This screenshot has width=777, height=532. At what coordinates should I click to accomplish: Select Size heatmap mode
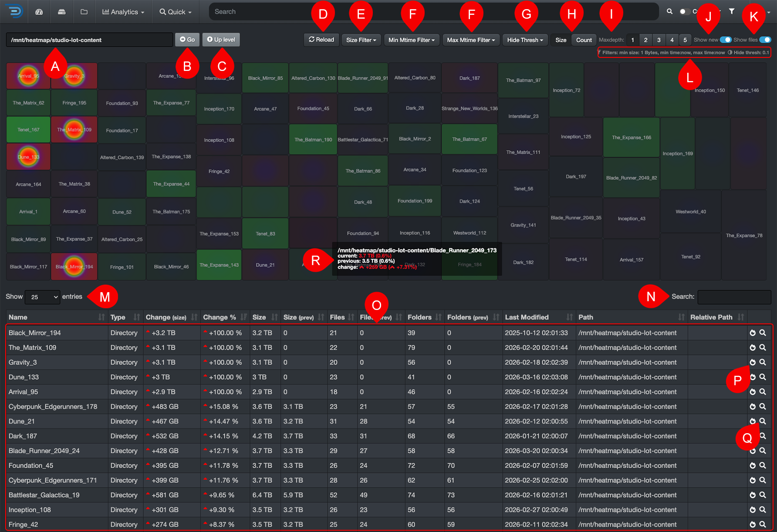click(x=561, y=40)
